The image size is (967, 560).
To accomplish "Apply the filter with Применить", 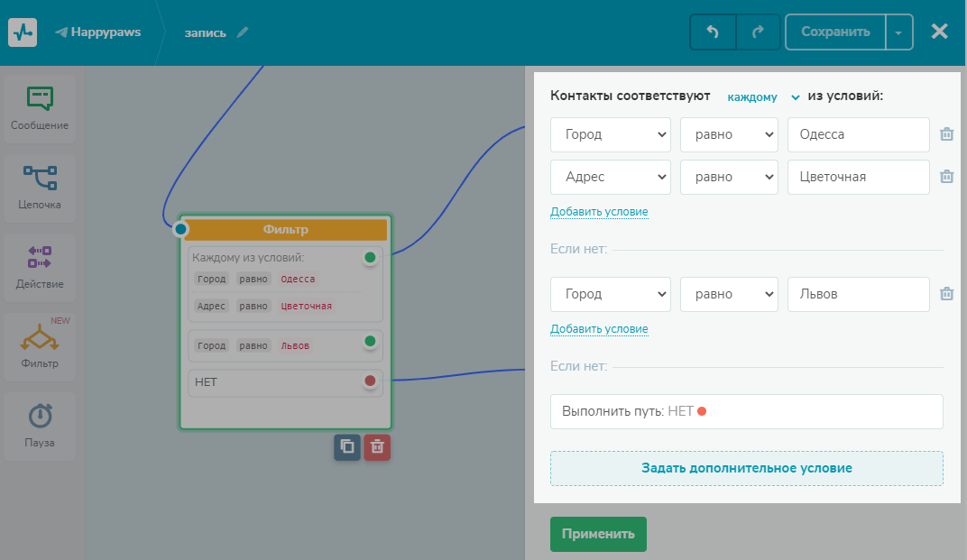I will pyautogui.click(x=598, y=534).
